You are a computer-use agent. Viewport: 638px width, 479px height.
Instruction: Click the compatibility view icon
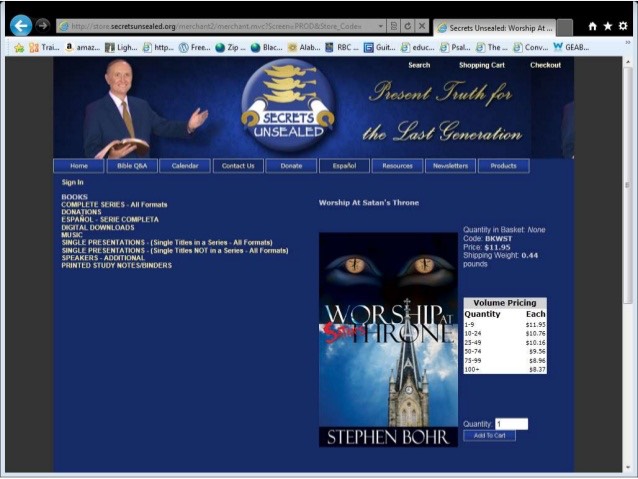tap(393, 26)
